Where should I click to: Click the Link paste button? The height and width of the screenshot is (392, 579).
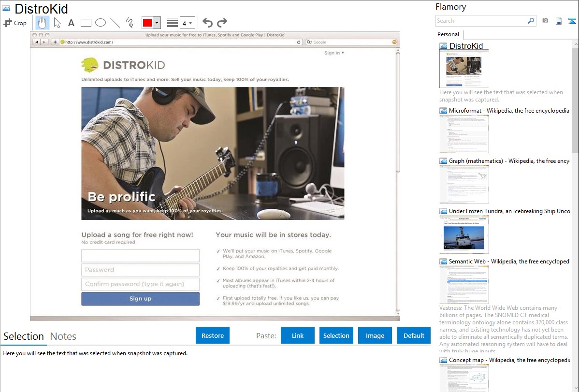[298, 335]
